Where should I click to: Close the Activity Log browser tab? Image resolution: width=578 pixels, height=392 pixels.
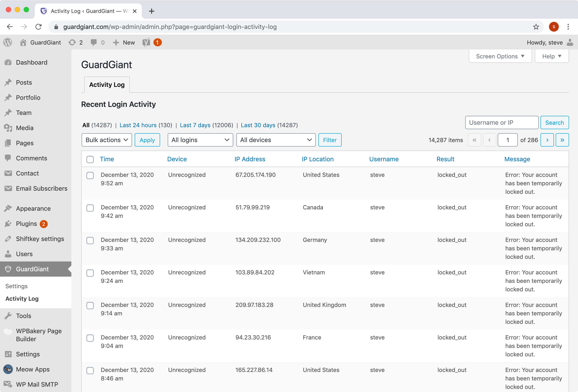pos(134,11)
